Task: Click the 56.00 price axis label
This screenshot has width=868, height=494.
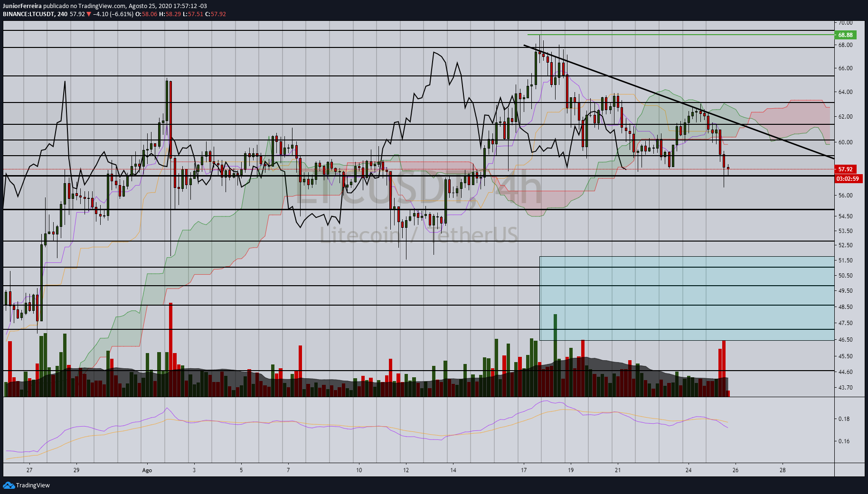Action: (845, 196)
